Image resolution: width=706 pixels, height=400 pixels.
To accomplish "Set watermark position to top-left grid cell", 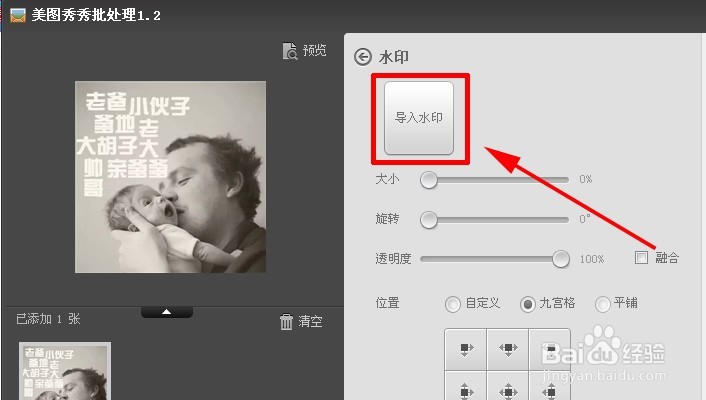I will click(466, 350).
